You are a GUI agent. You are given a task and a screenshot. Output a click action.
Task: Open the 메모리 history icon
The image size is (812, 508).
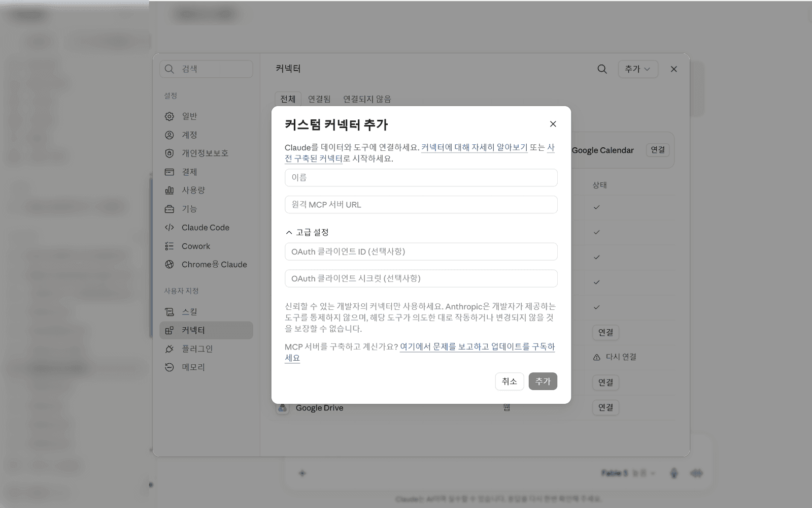(170, 367)
